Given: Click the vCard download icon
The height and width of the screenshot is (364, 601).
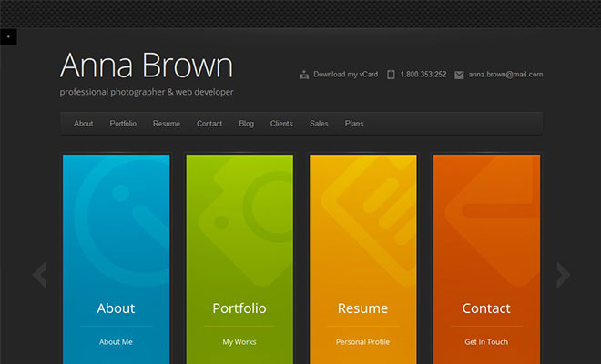Looking at the screenshot, I should (303, 75).
